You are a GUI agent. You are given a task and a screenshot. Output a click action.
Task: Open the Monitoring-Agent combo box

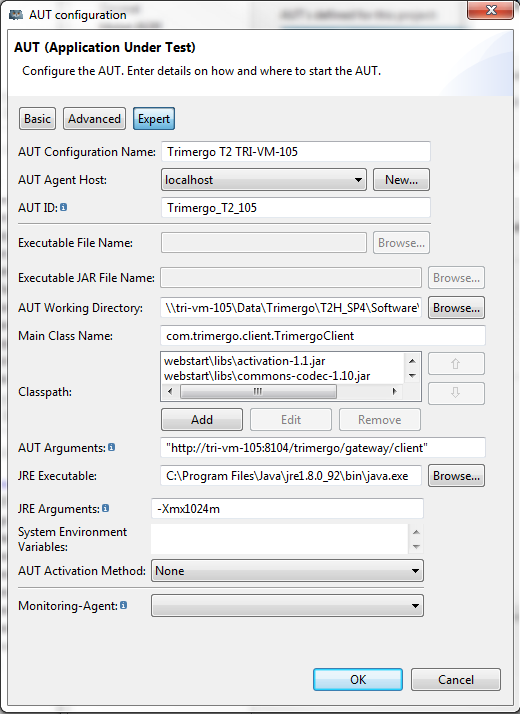pos(287,606)
